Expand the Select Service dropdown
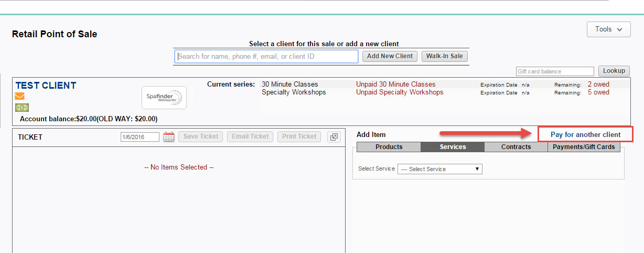Image resolution: width=644 pixels, height=253 pixels. click(x=439, y=169)
